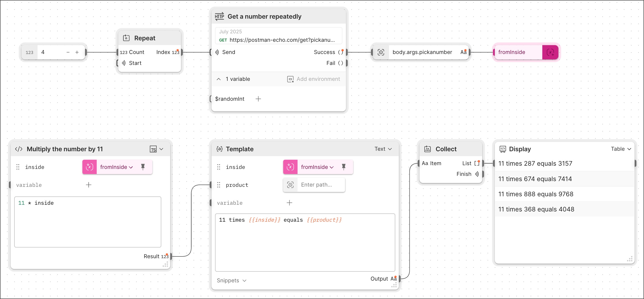Click the Display block icon

coord(503,149)
